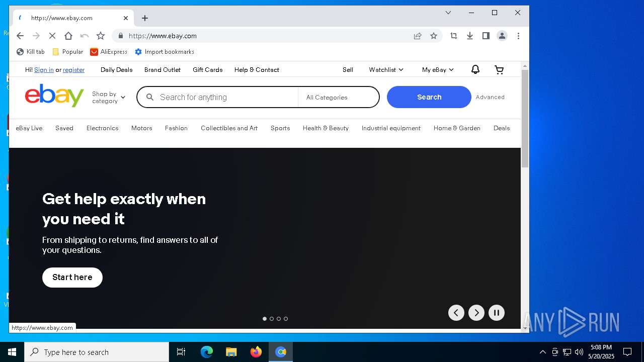Bookmark page with address bar star
The height and width of the screenshot is (362, 644).
pos(434,36)
